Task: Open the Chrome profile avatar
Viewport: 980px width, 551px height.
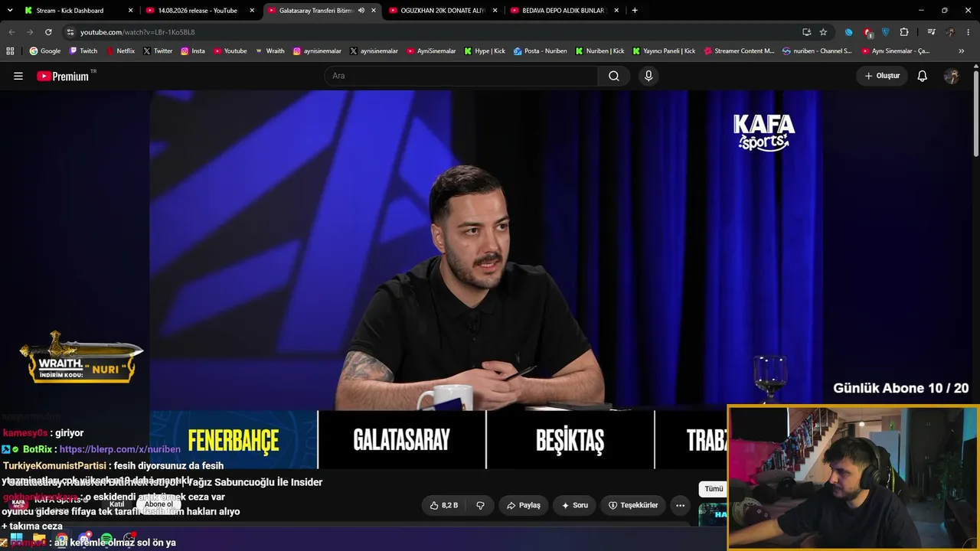Action: click(x=950, y=32)
